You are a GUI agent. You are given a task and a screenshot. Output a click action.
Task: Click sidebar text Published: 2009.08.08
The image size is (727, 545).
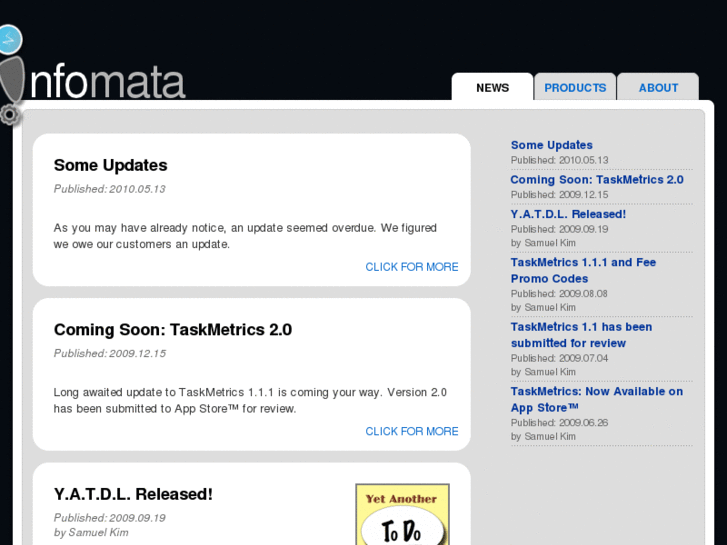(x=559, y=294)
